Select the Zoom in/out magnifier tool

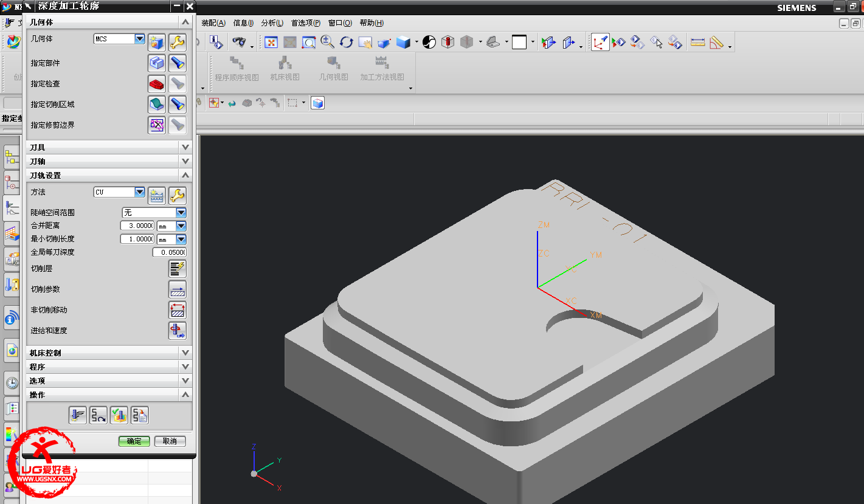(328, 42)
